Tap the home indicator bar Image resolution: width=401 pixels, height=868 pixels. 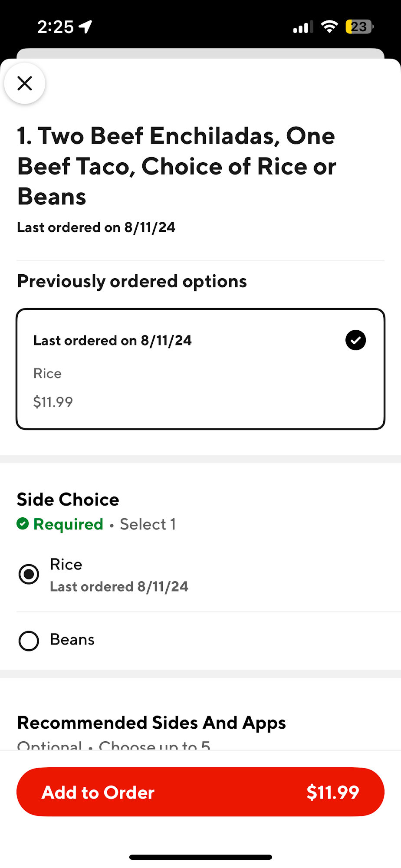tap(200, 857)
